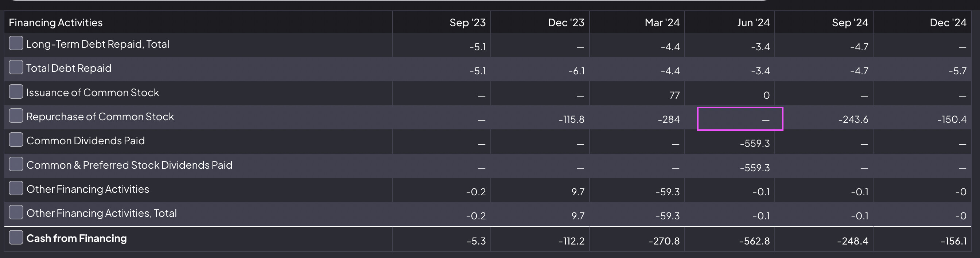The width and height of the screenshot is (980, 258).
Task: Click the Sep '24 column header
Action: tap(849, 23)
